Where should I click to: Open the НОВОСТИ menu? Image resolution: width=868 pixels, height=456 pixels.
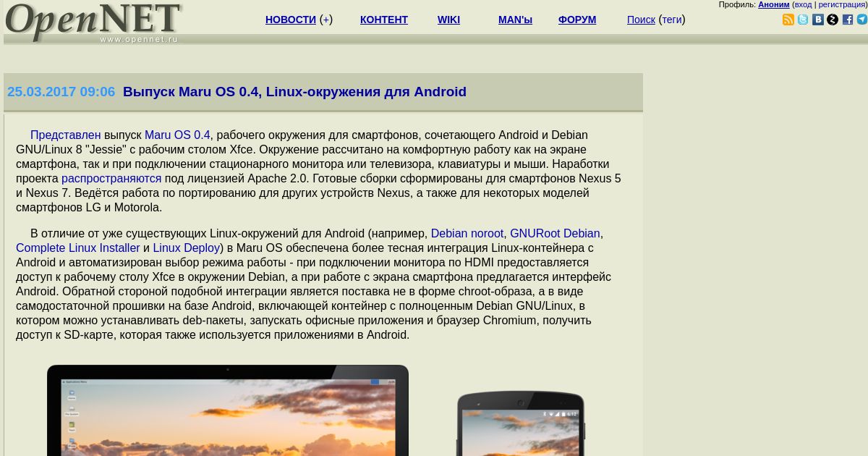[291, 20]
